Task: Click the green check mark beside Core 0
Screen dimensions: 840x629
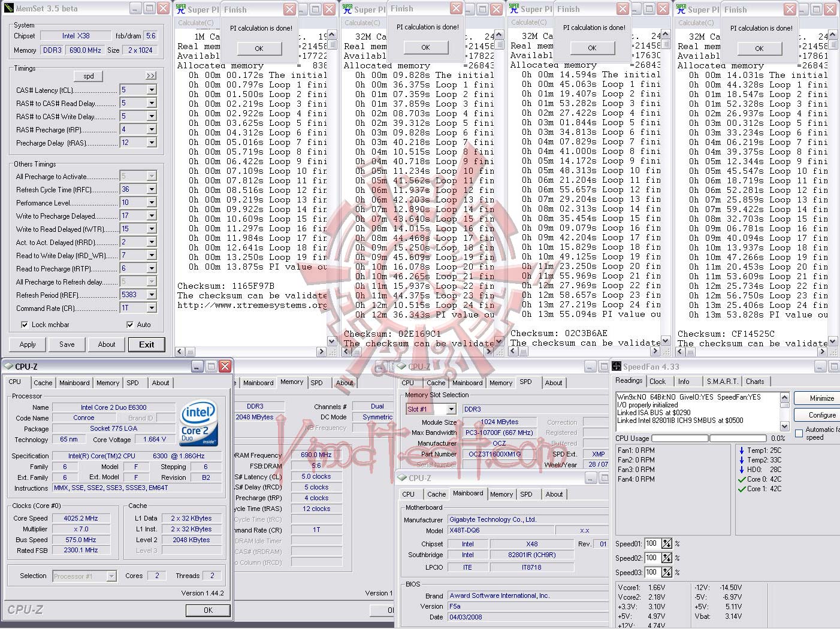Action: (742, 479)
